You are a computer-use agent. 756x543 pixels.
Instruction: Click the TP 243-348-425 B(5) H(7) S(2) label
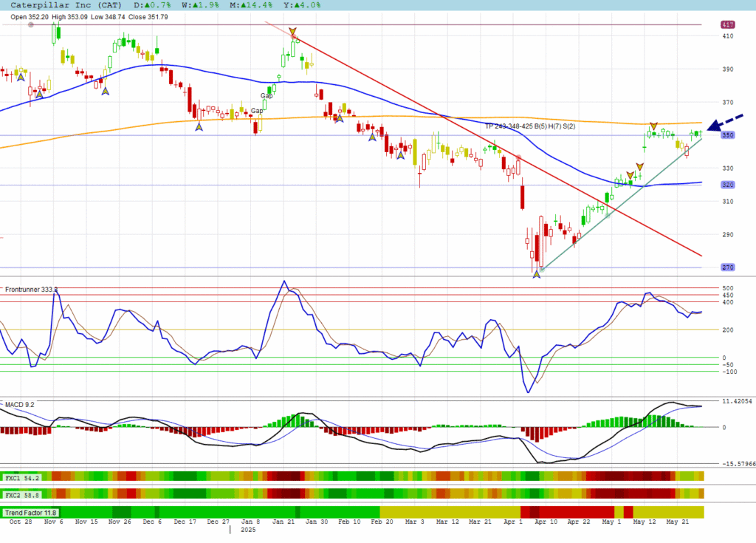(x=530, y=126)
